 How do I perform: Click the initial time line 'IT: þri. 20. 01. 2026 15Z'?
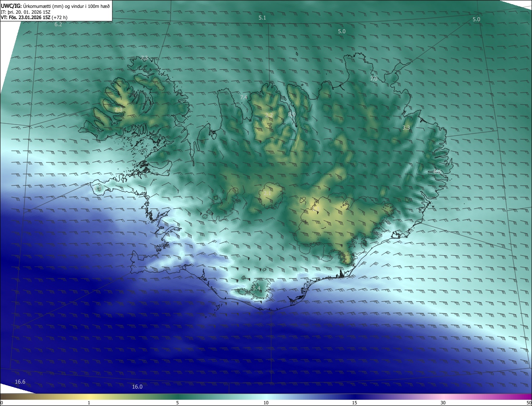[x=26, y=12]
